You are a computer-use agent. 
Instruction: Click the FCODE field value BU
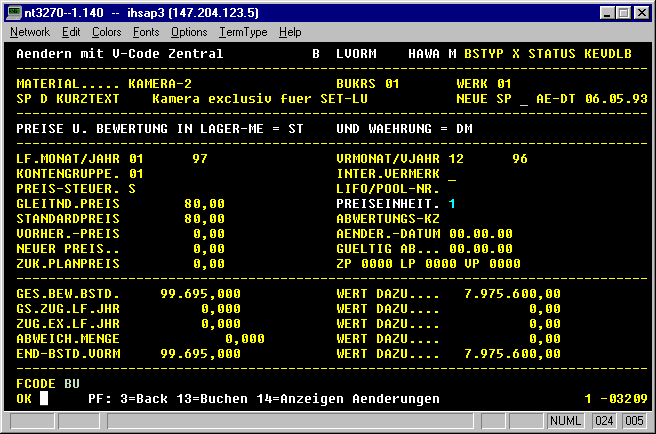tap(72, 384)
